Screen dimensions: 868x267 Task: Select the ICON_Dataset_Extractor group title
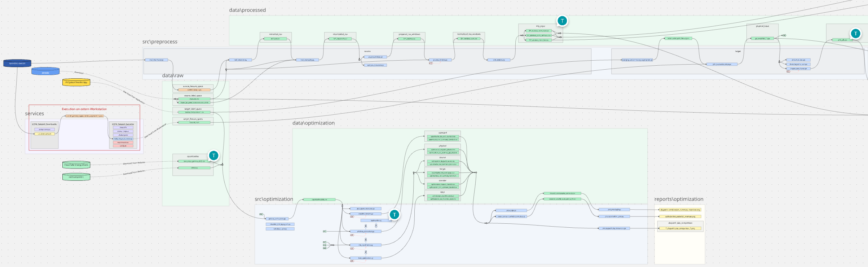pyautogui.click(x=123, y=124)
